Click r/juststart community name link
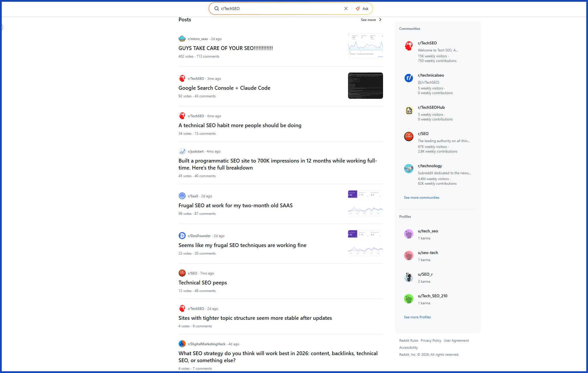Viewport: 588px width, 373px height. [196, 151]
